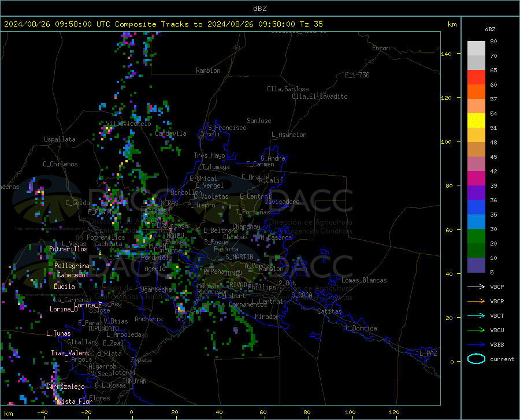Click the 'SanJose' map label

259,121
